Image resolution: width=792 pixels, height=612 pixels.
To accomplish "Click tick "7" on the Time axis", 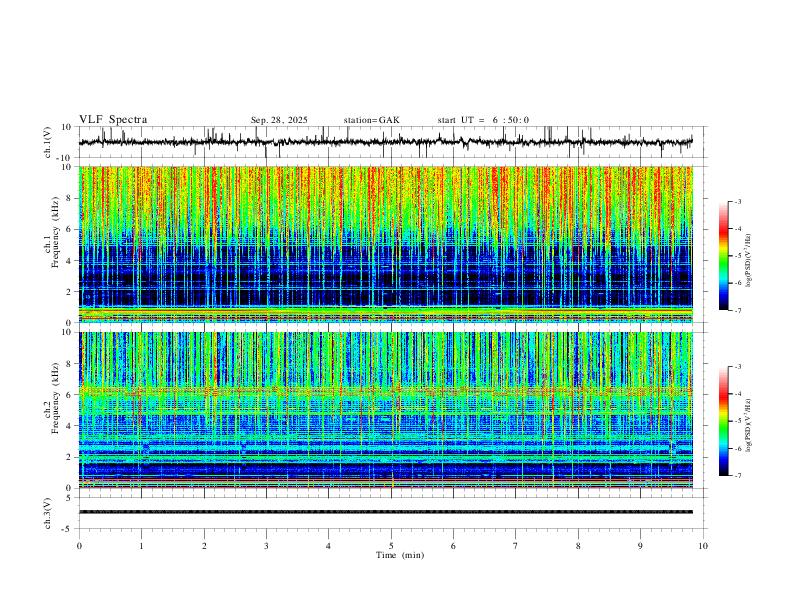I will pyautogui.click(x=516, y=546).
